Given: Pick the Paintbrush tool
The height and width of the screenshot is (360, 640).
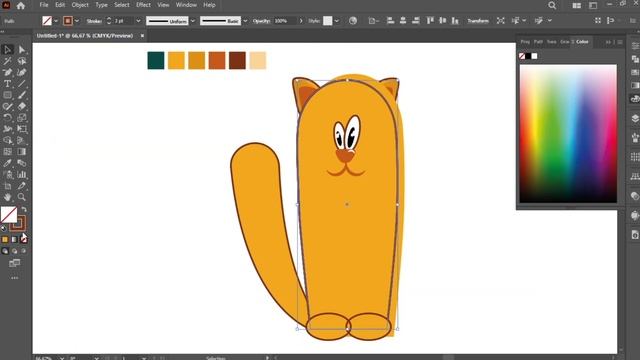Looking at the screenshot, I should [22, 95].
